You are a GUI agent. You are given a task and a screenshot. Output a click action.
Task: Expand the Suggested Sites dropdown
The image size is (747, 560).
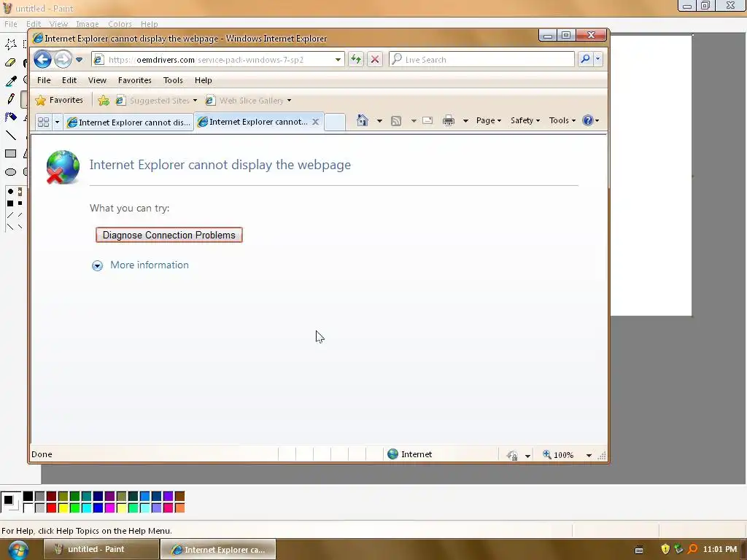coord(195,101)
